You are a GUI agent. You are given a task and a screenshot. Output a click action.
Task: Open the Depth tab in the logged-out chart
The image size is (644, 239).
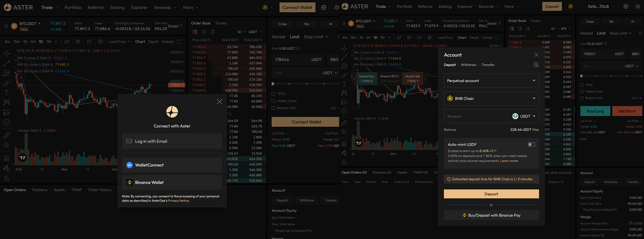[x=154, y=42]
